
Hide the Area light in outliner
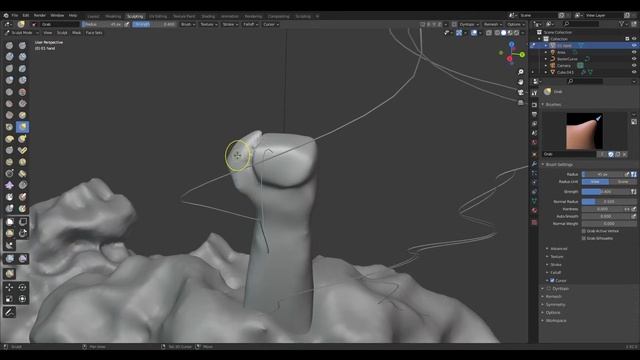coord(634,52)
